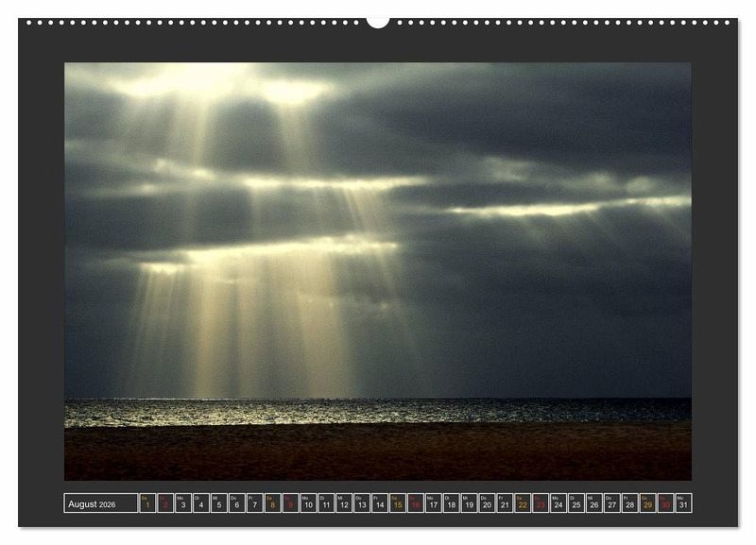Select day 5 cell in calendar strip

click(219, 502)
